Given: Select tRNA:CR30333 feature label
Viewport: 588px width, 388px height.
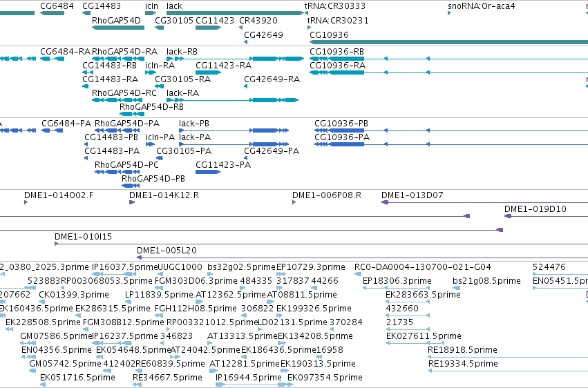Looking at the screenshot, I should [335, 6].
